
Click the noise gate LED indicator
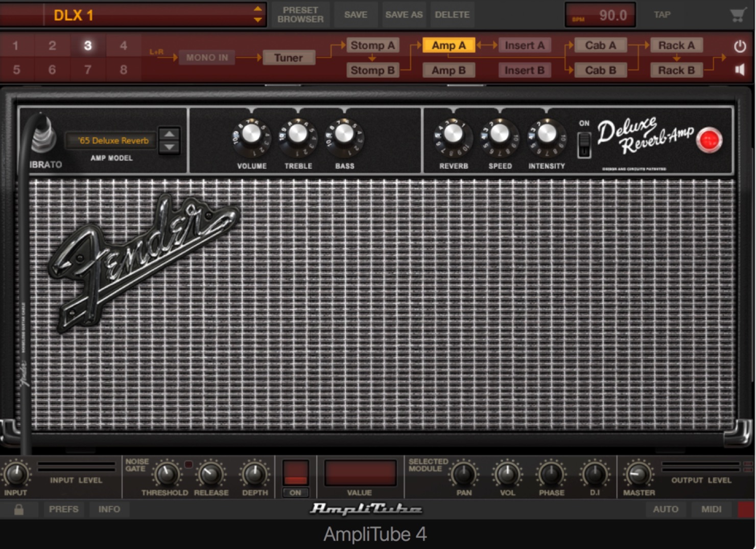tap(188, 464)
